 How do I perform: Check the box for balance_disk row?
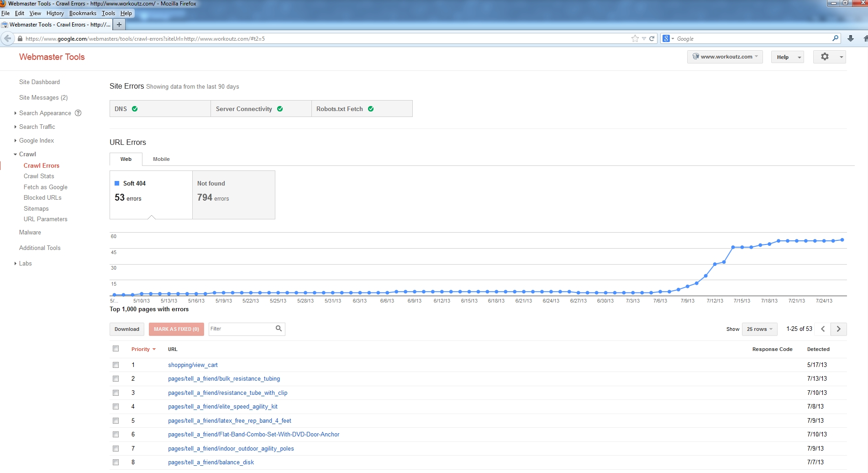[x=116, y=462]
